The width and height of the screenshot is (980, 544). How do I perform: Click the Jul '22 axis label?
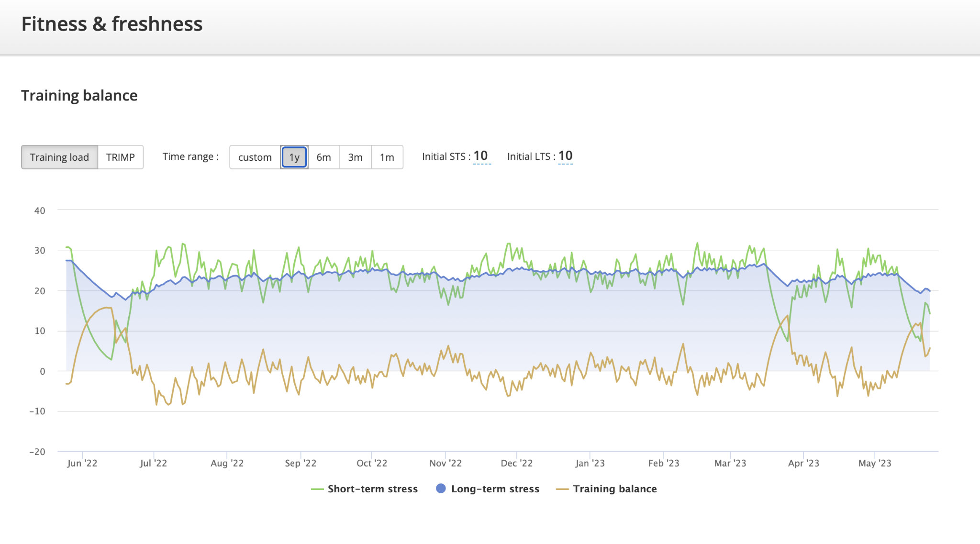153,463
